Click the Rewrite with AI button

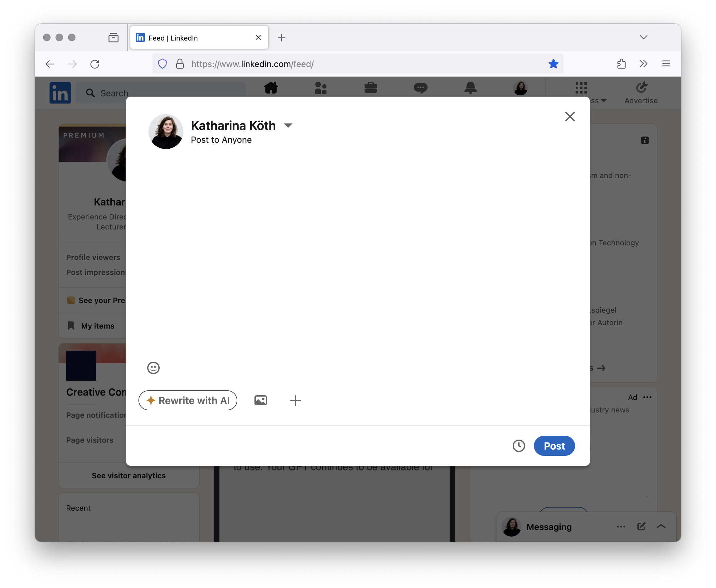[188, 400]
